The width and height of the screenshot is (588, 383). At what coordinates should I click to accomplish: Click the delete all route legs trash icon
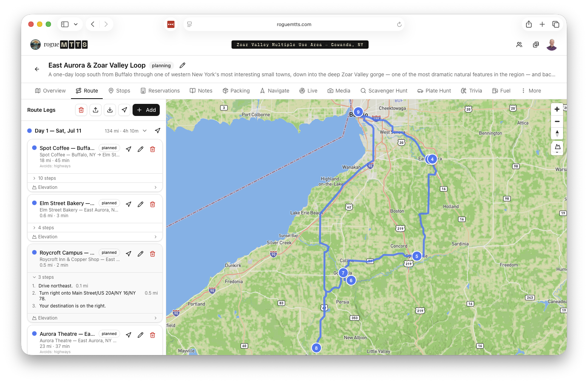click(x=81, y=110)
